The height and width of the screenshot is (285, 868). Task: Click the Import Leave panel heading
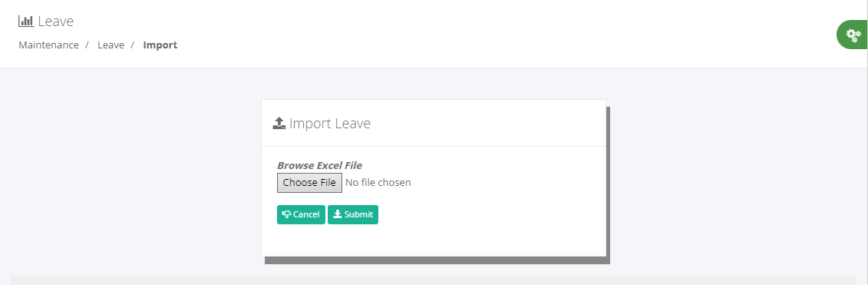[x=330, y=123]
